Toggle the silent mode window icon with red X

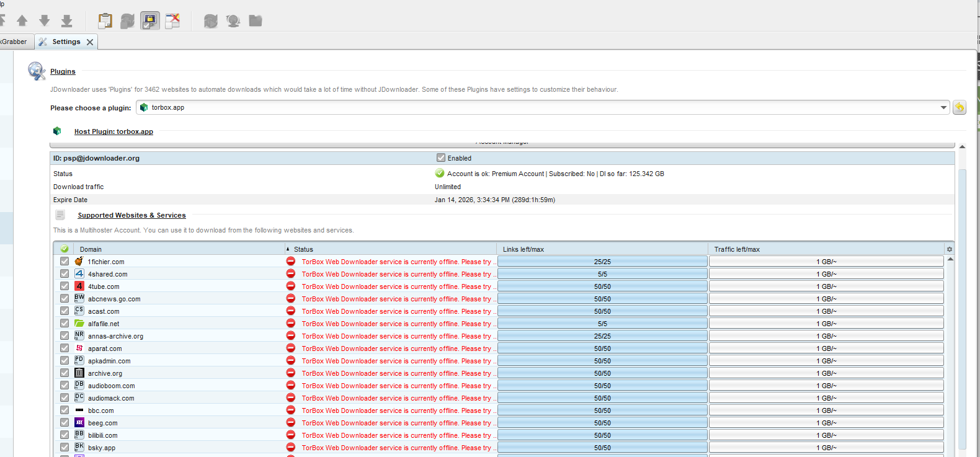click(172, 21)
